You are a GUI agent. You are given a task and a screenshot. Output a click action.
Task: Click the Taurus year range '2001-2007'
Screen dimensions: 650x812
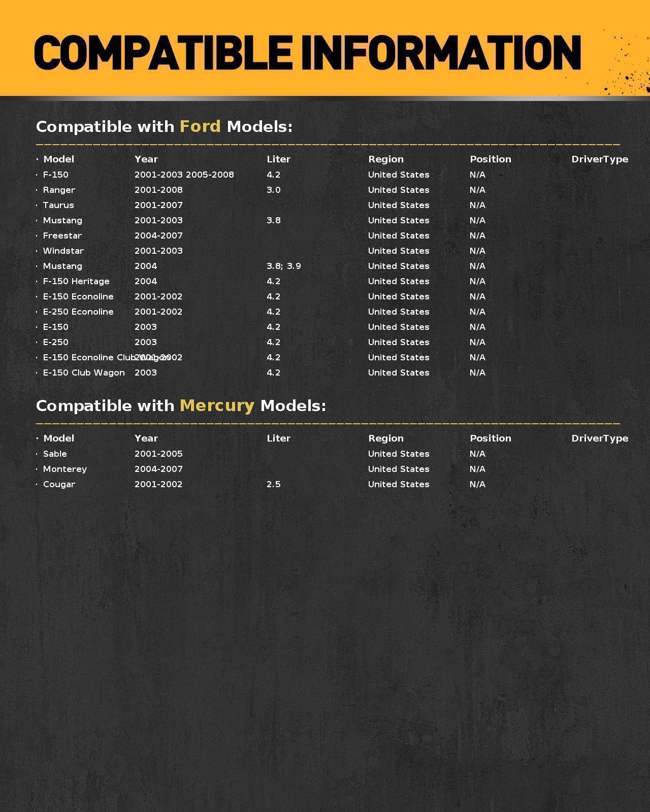pos(158,205)
